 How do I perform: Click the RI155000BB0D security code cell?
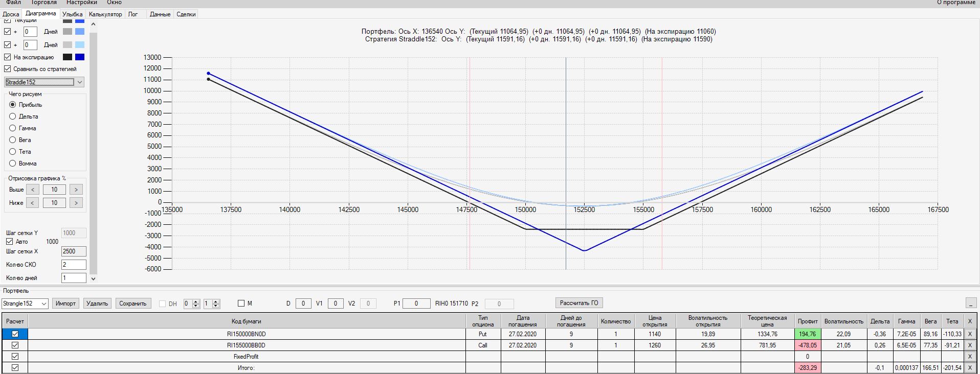(x=247, y=345)
